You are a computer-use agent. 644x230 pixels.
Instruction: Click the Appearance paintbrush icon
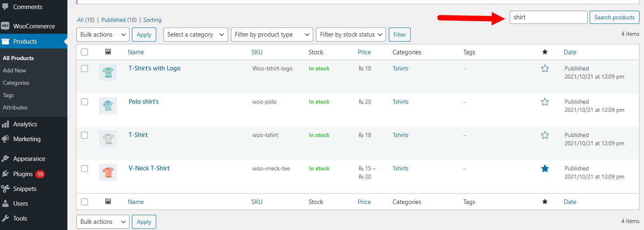tap(5, 159)
